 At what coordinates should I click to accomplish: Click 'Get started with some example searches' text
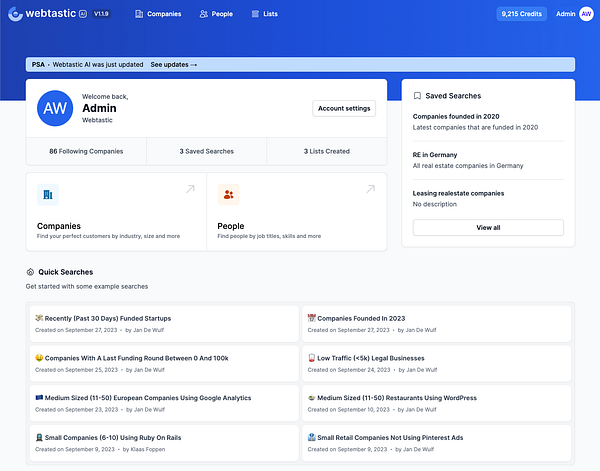coord(87,286)
